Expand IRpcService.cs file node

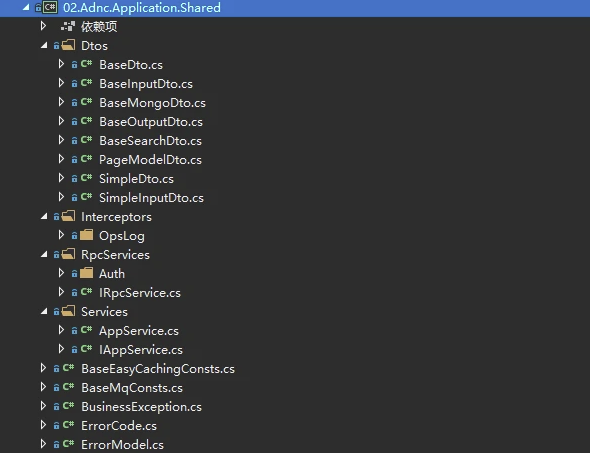[x=61, y=292]
